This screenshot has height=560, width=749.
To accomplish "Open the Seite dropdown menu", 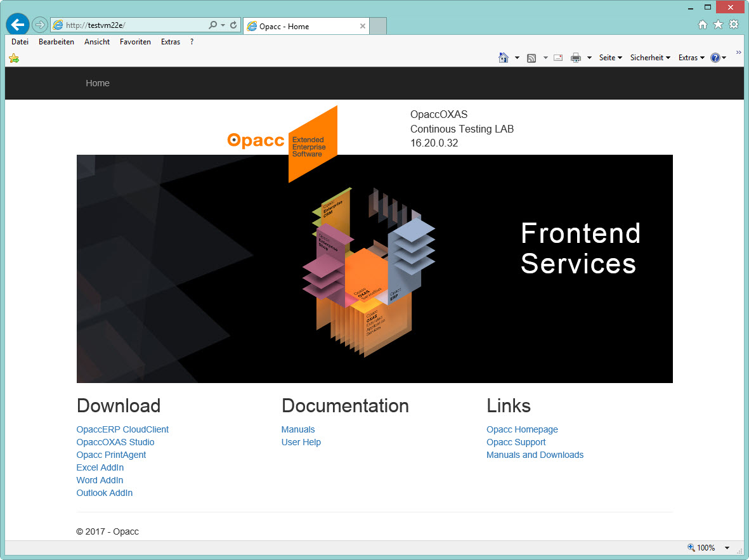I will (x=611, y=58).
